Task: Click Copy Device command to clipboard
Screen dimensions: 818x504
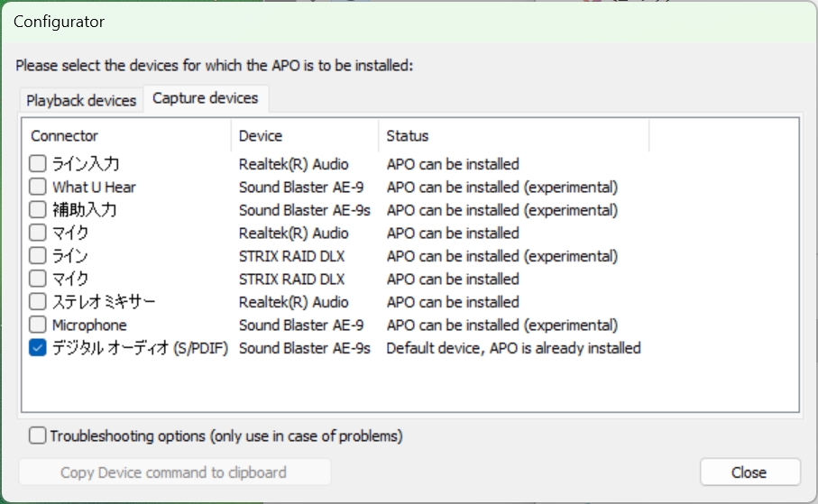Action: coord(174,472)
